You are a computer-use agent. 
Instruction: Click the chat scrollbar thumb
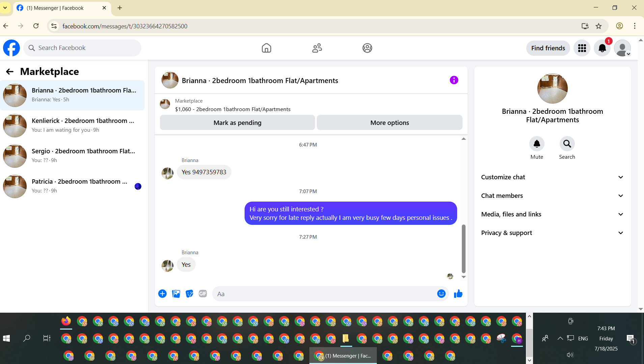464,249
